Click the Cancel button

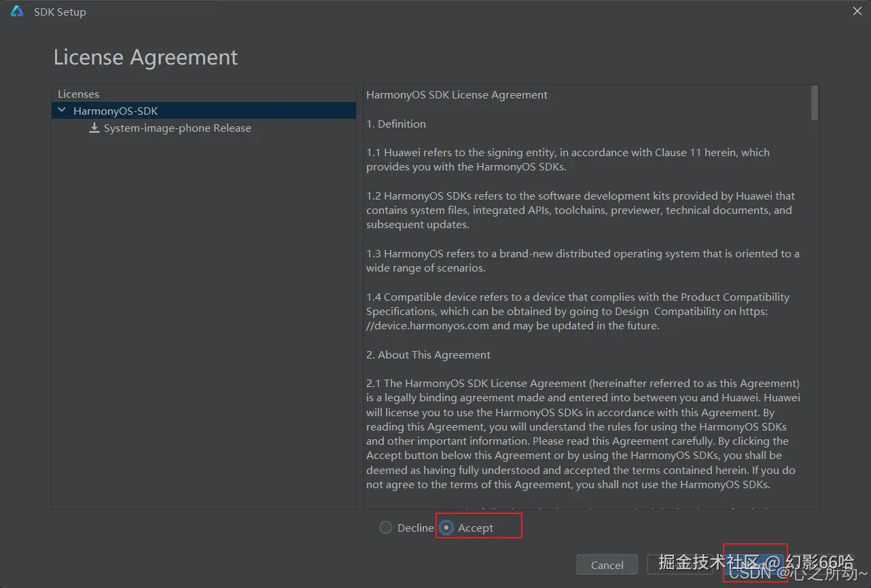click(607, 565)
